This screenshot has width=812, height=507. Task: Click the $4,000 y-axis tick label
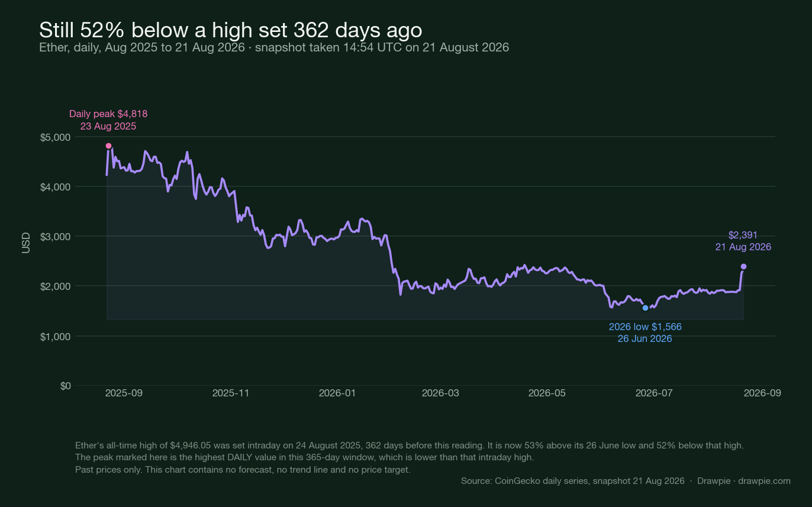tap(56, 187)
